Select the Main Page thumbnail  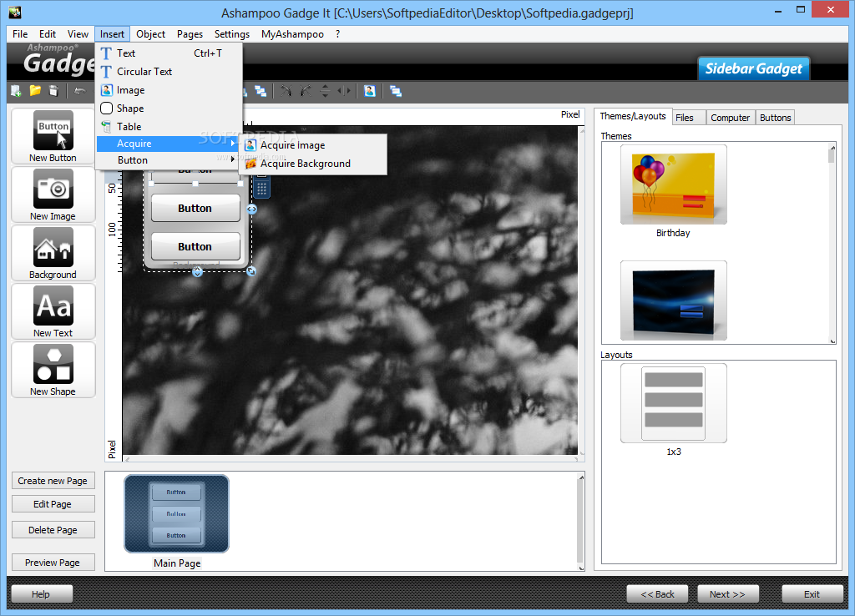point(177,513)
